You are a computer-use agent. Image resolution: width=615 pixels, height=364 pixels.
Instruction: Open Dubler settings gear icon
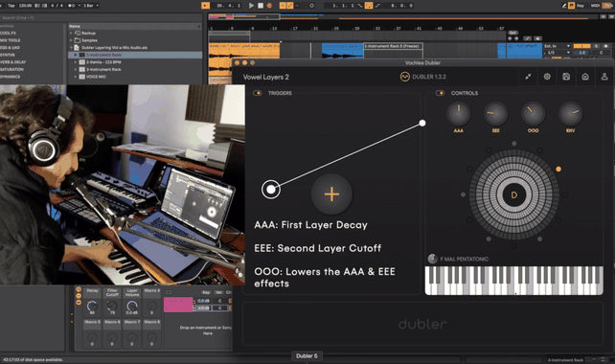[547, 77]
